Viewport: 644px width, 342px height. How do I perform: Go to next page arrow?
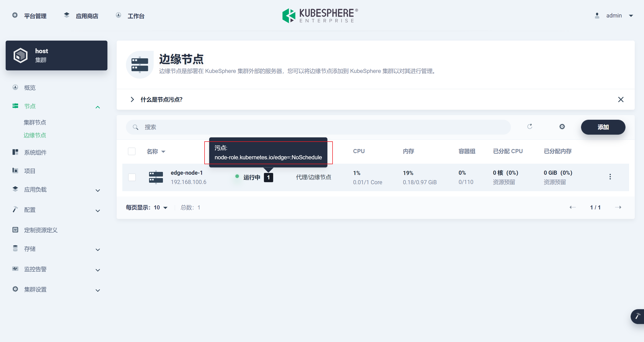coord(618,207)
